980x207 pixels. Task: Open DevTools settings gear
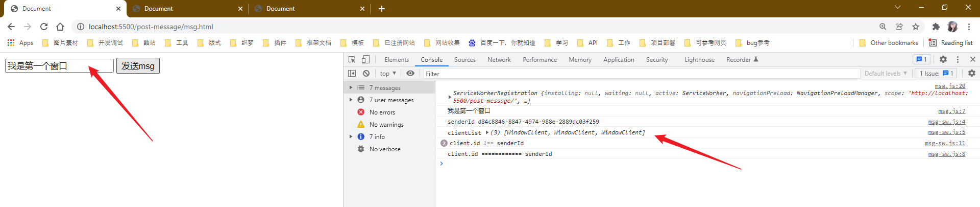coord(943,60)
